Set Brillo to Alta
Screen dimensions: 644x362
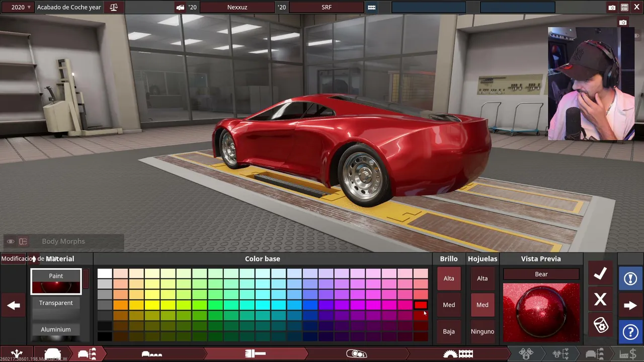point(449,279)
